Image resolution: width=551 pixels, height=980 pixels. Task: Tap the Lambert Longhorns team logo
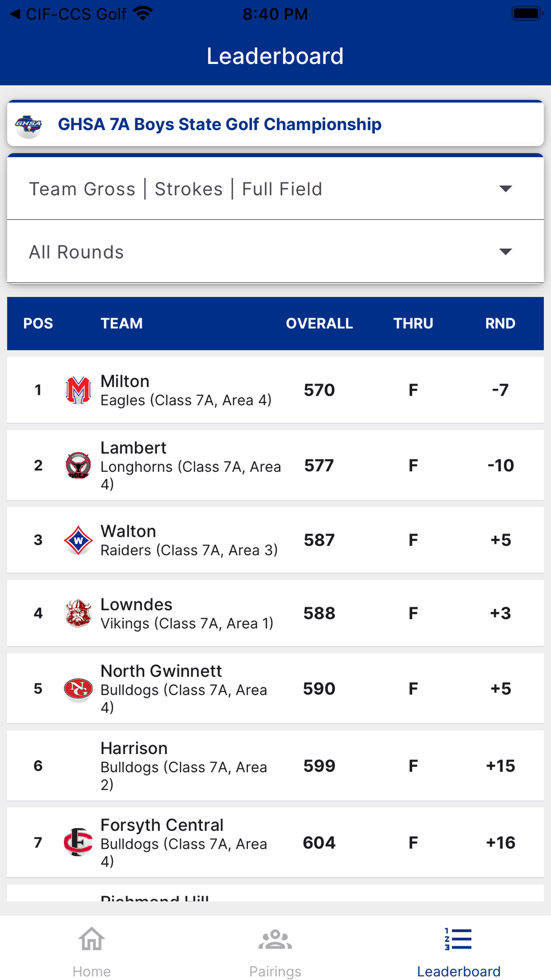78,465
